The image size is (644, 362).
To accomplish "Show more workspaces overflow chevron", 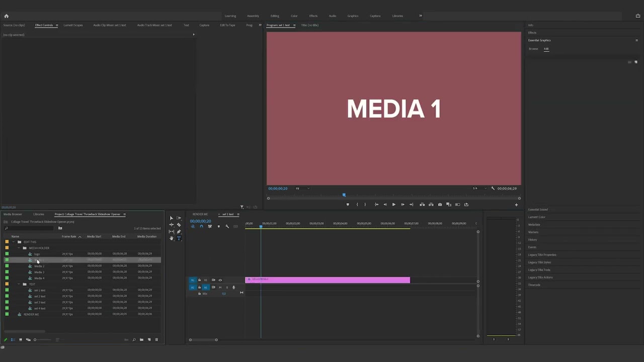I will point(421,16).
